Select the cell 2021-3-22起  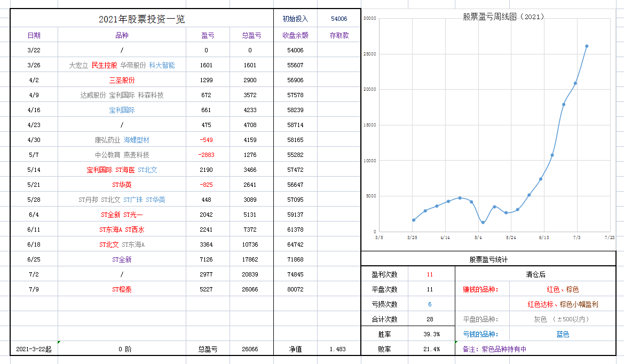(x=34, y=349)
